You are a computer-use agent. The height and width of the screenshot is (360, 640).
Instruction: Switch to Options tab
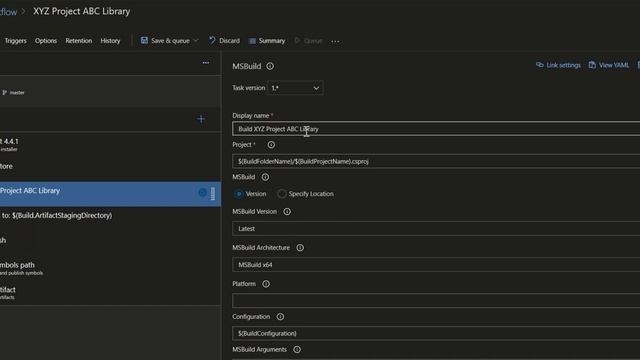[46, 41]
